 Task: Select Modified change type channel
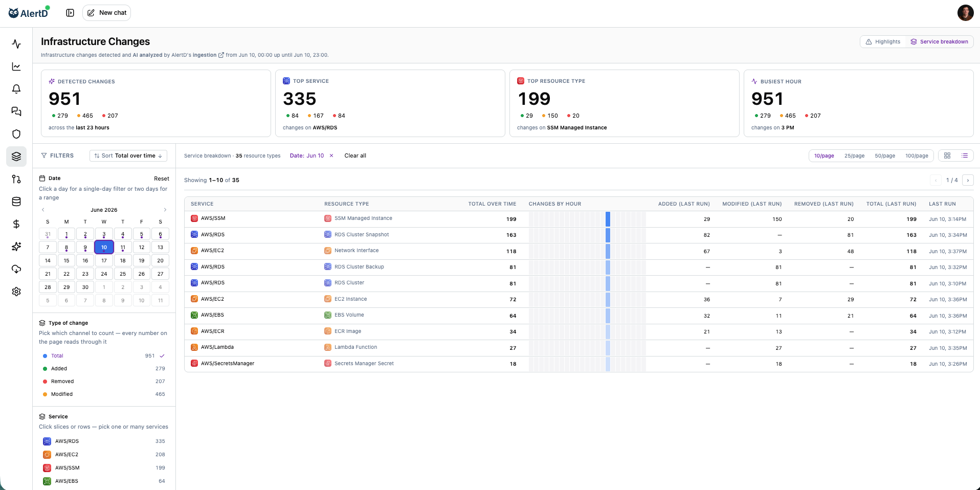click(x=104, y=394)
